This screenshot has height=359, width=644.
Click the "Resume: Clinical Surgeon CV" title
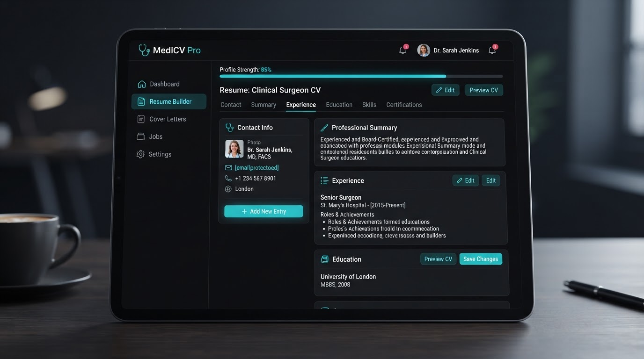click(x=270, y=90)
